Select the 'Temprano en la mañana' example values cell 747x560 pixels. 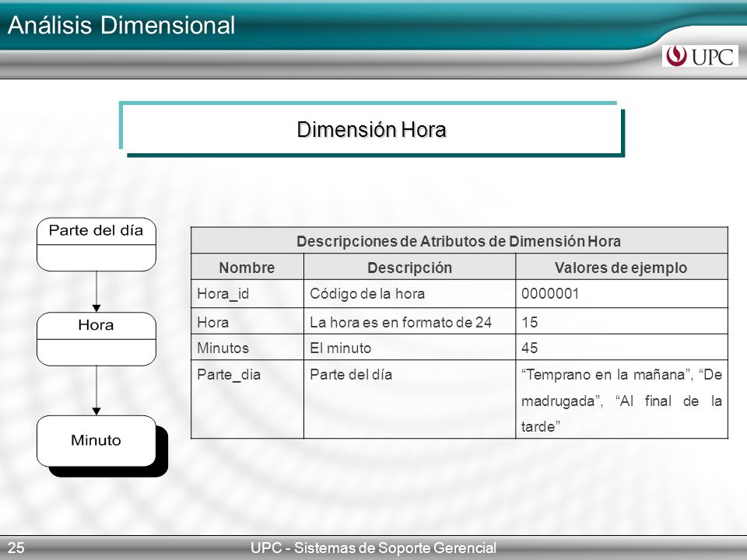point(622,400)
